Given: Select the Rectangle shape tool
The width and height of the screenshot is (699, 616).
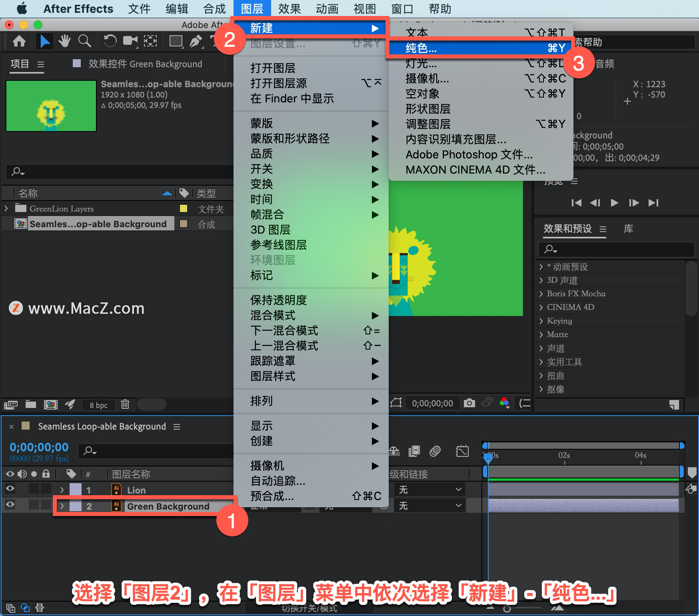Looking at the screenshot, I should tap(176, 41).
